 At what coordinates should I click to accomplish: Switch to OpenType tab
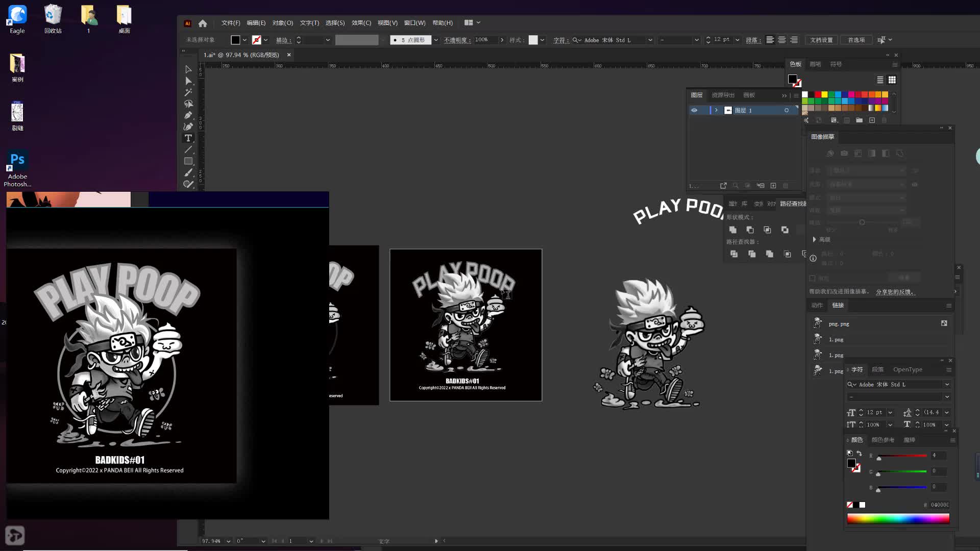click(908, 370)
